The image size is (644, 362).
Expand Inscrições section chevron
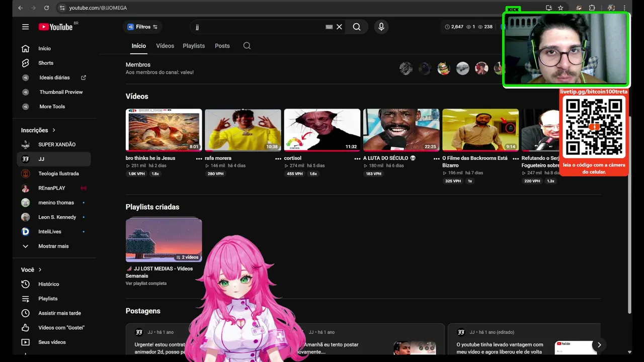pyautogui.click(x=54, y=130)
